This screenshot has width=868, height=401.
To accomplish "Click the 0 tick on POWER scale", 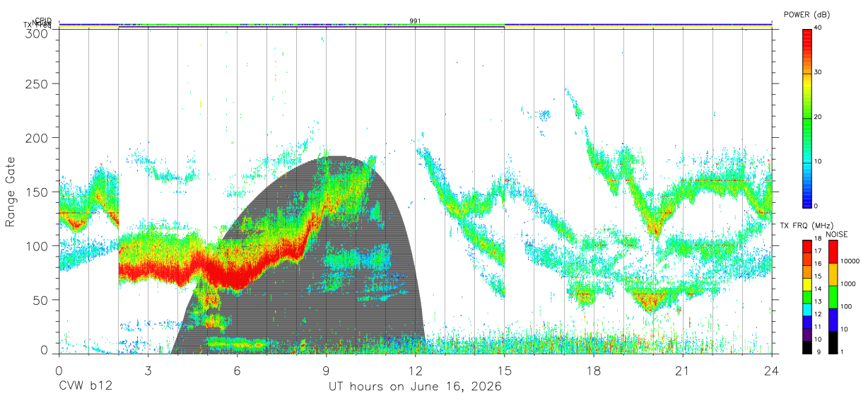I will tap(816, 206).
